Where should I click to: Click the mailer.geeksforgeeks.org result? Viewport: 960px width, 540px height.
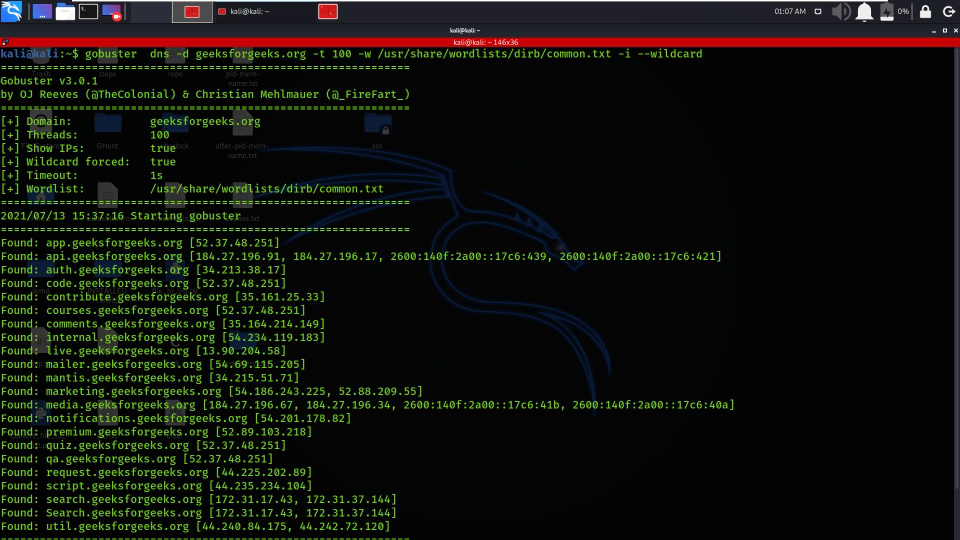coord(153,364)
